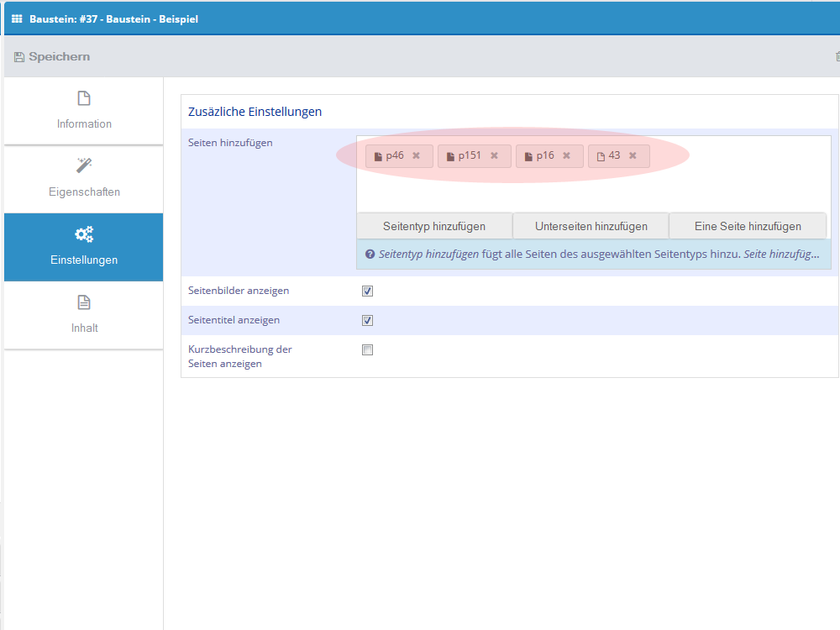
Task: Uncheck Seitenbilder anzeigen checkbox
Action: [x=367, y=291]
